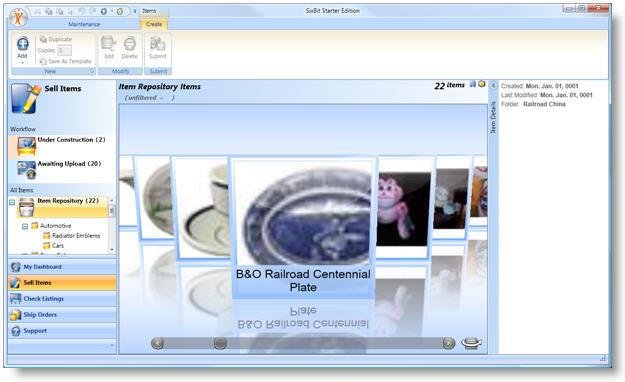This screenshot has height=382, width=625.
Task: Click the Awaiting Upload workflow icon
Action: click(x=27, y=170)
